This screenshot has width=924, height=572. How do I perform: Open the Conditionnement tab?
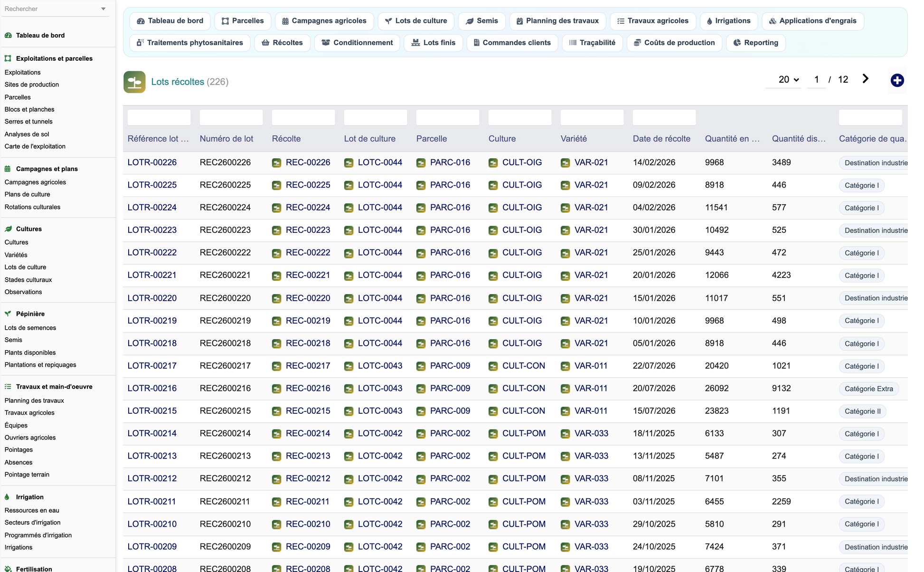[357, 43]
